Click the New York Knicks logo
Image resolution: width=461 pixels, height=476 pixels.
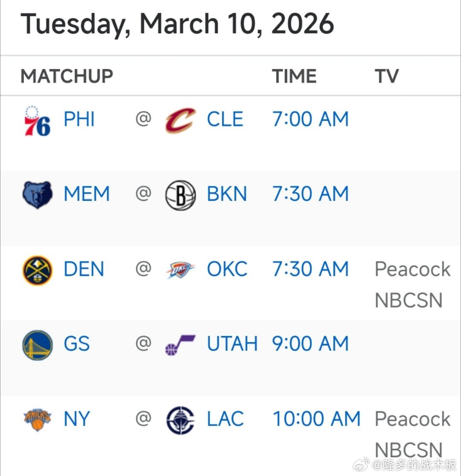(x=37, y=420)
